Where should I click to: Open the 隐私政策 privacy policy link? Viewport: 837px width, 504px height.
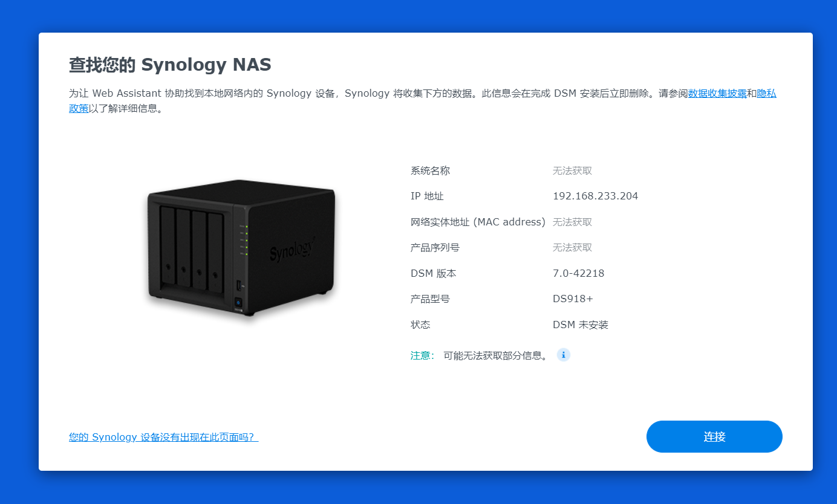(x=766, y=94)
